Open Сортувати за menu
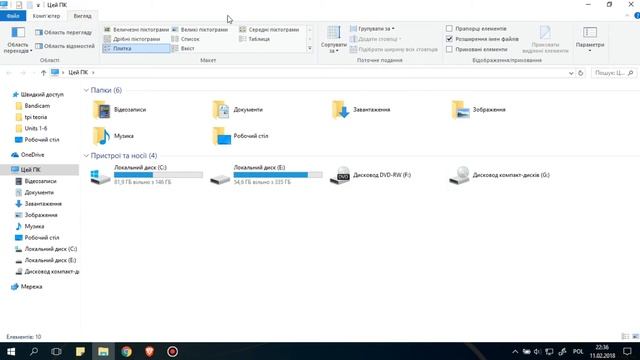The height and width of the screenshot is (360, 640). coord(334,40)
